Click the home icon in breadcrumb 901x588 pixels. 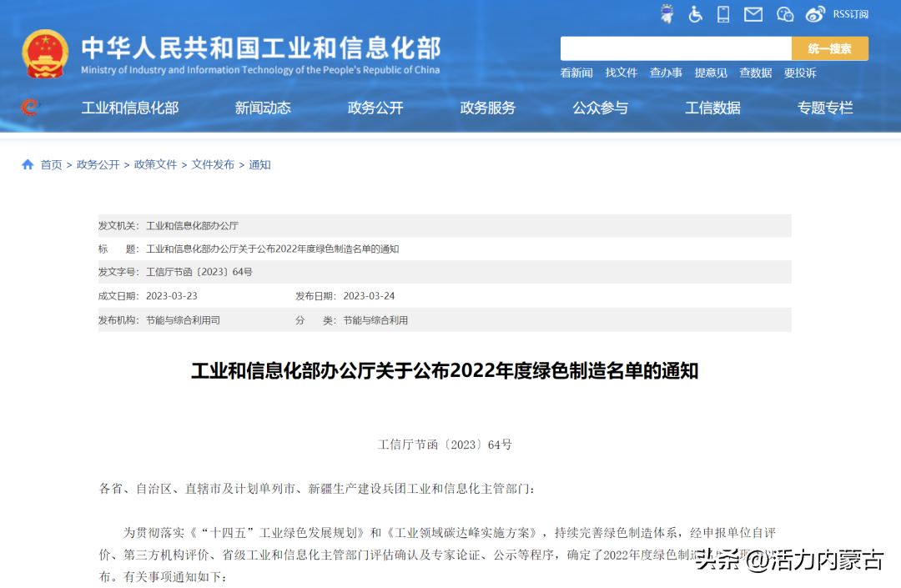pos(28,165)
